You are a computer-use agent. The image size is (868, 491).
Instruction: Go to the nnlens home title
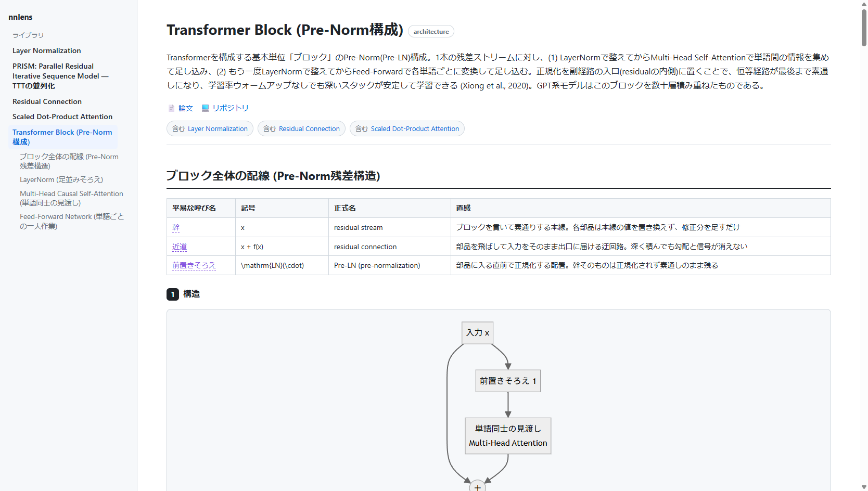point(20,17)
